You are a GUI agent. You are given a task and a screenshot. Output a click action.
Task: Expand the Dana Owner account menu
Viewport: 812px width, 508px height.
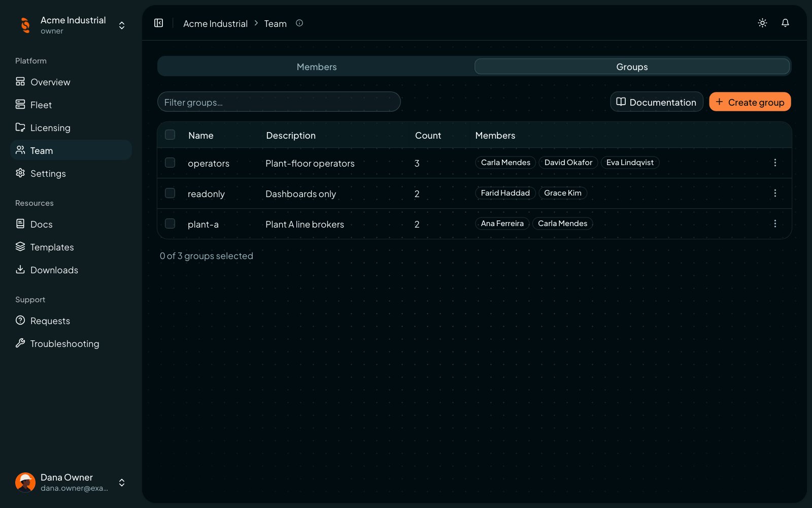(122, 483)
